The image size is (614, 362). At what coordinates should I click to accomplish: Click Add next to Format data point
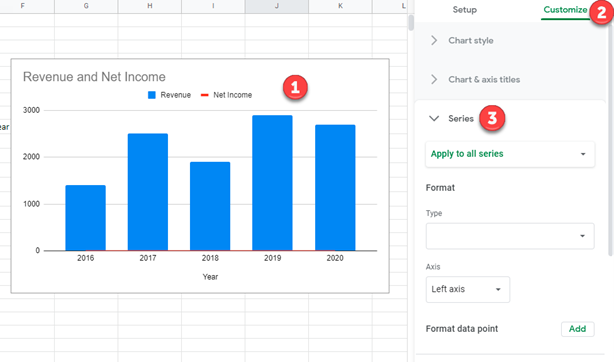point(578,329)
